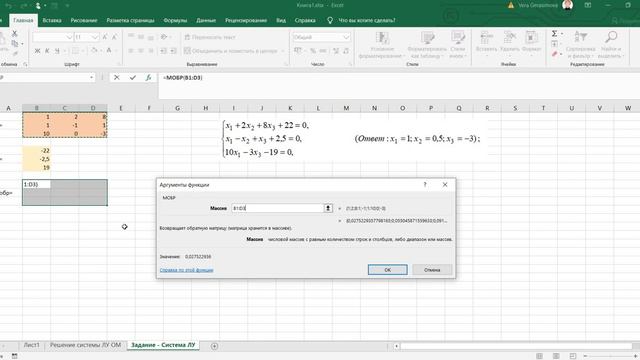Toggle Wrap Text (Переносить текст)
The width and height of the screenshot is (640, 360).
pyautogui.click(x=210, y=37)
